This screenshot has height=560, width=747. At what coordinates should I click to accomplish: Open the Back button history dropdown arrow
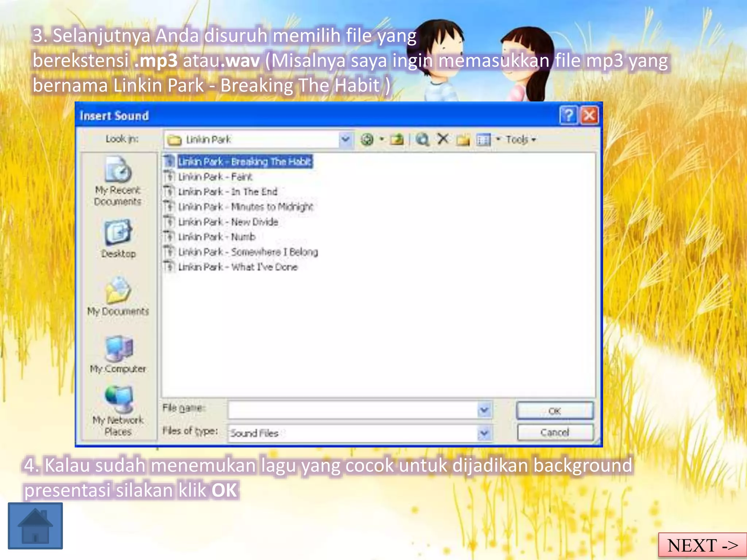pos(382,139)
